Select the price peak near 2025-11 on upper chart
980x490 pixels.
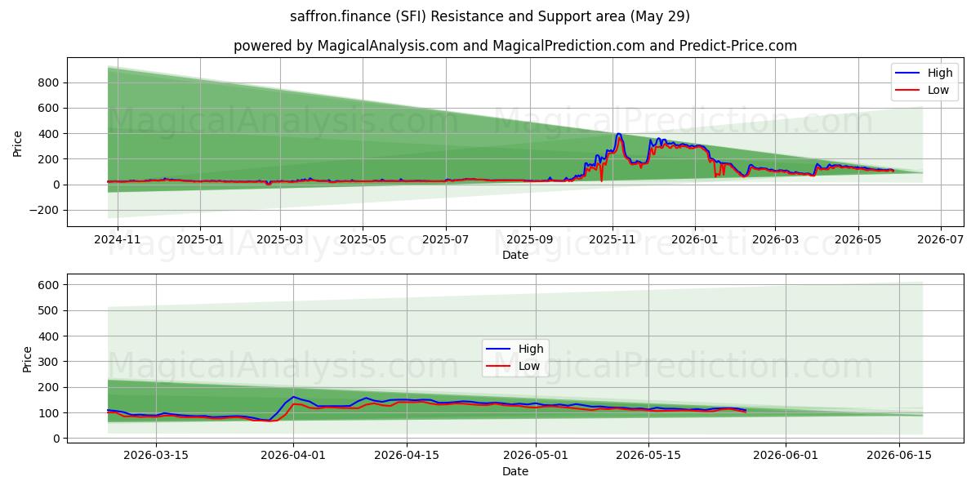point(618,136)
